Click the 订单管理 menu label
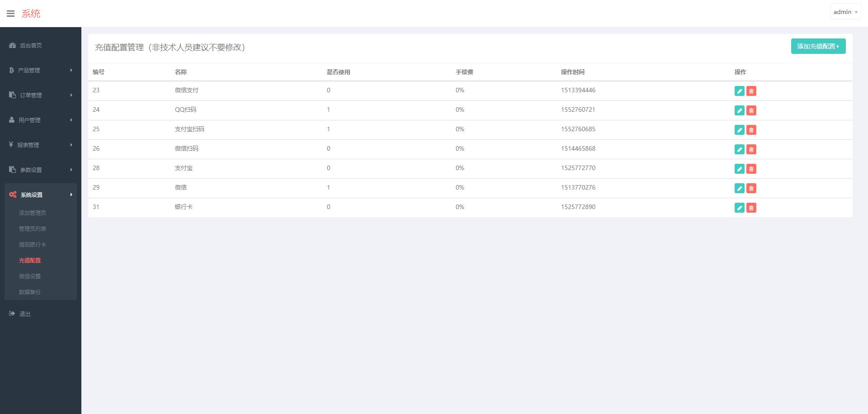Screen dimensions: 868x414 tap(31, 95)
